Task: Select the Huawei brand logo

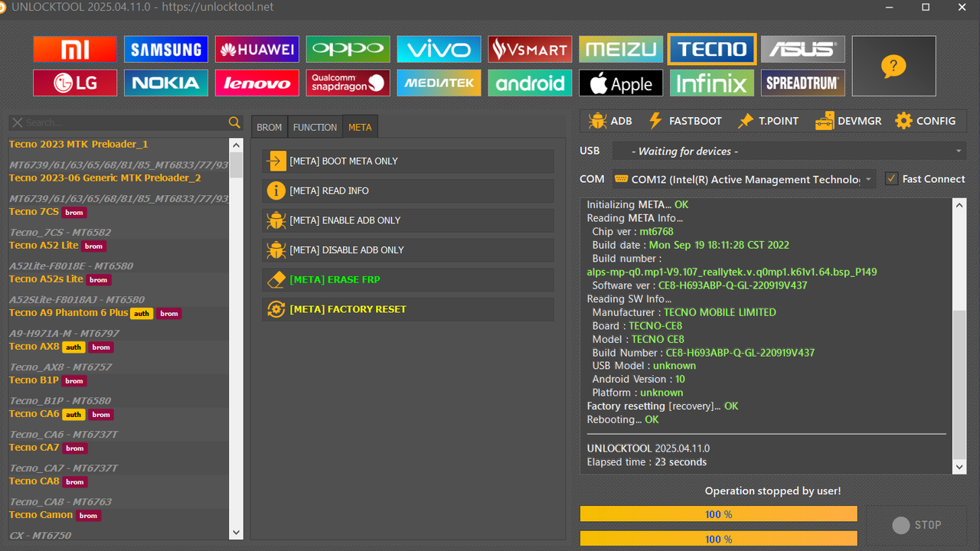Action: click(257, 50)
